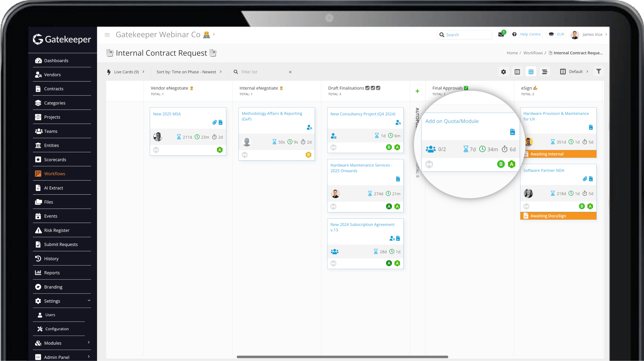Switch to compact list view
The height and width of the screenshot is (361, 644).
pyautogui.click(x=544, y=72)
